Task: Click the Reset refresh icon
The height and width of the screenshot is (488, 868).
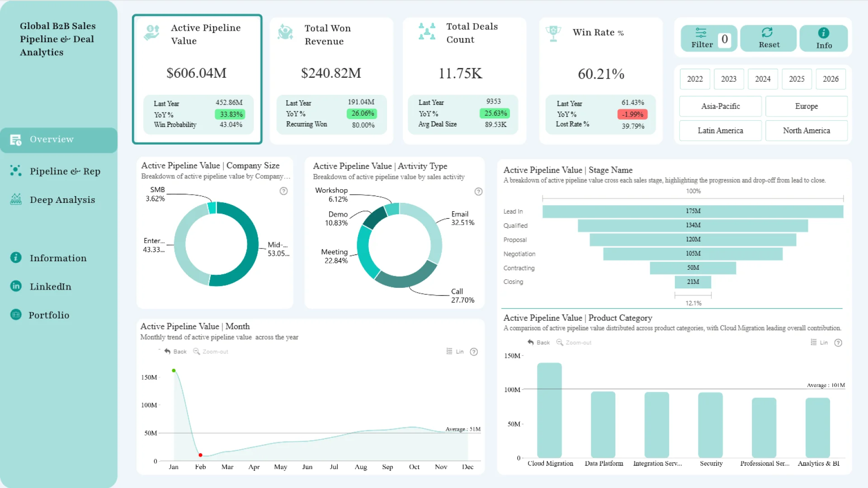Action: (x=767, y=33)
